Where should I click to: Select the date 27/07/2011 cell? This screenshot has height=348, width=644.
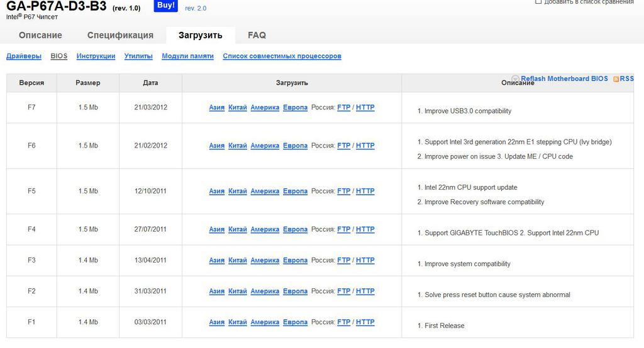pyautogui.click(x=151, y=229)
